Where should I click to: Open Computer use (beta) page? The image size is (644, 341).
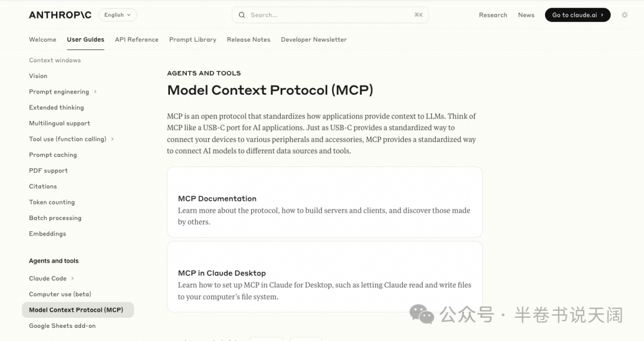(x=60, y=294)
